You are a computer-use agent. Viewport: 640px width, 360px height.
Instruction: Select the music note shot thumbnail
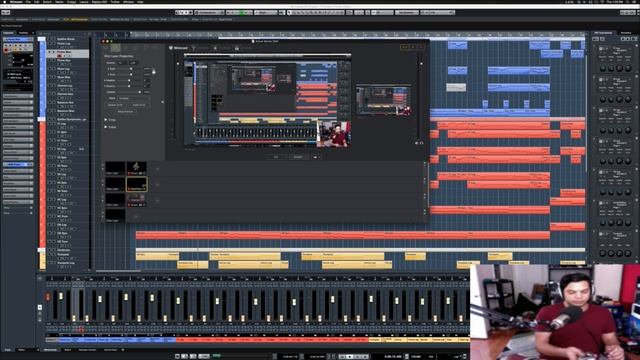pyautogui.click(x=136, y=168)
